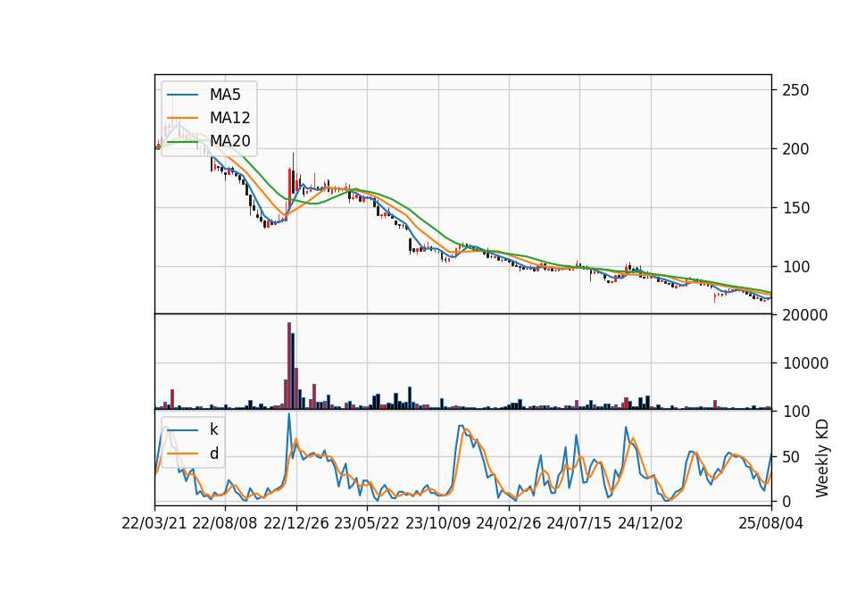
Task: Click the 20000 volume axis label
Action: pyautogui.click(x=805, y=315)
